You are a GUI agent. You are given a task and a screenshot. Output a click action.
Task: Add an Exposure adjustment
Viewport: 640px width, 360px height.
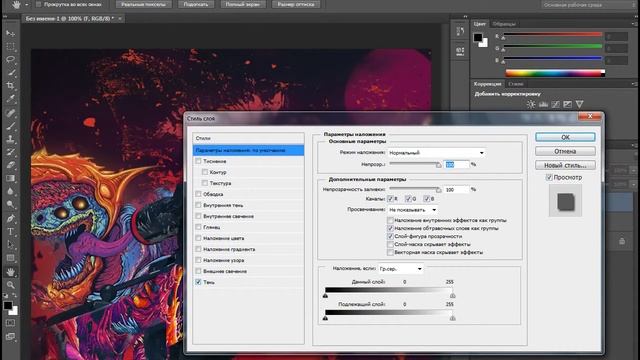tap(567, 104)
